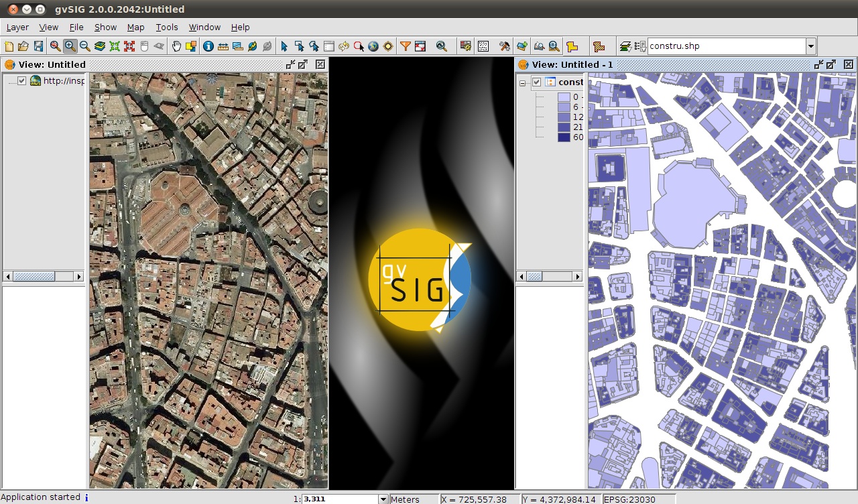
Task: Click the scale input field showing 3,311
Action: (x=339, y=499)
